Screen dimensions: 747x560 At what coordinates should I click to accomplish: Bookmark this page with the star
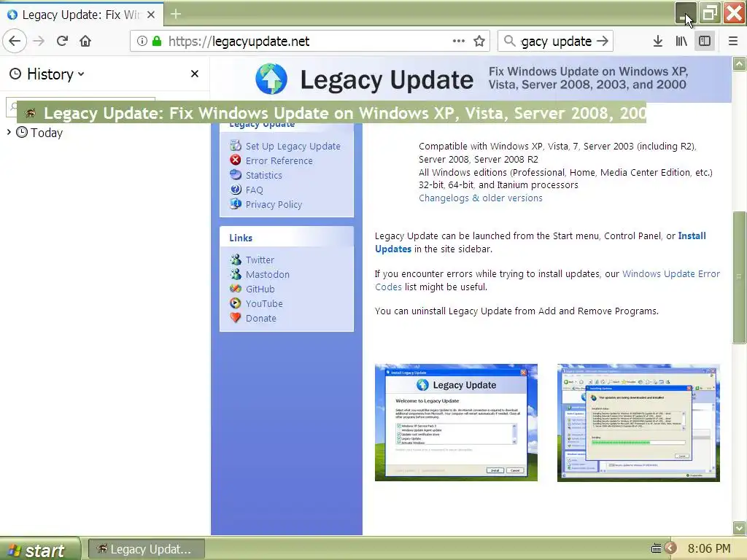click(x=479, y=41)
